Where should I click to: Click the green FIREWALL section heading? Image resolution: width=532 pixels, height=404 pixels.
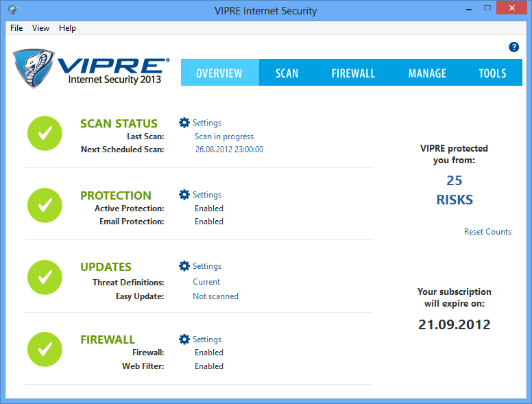[108, 340]
